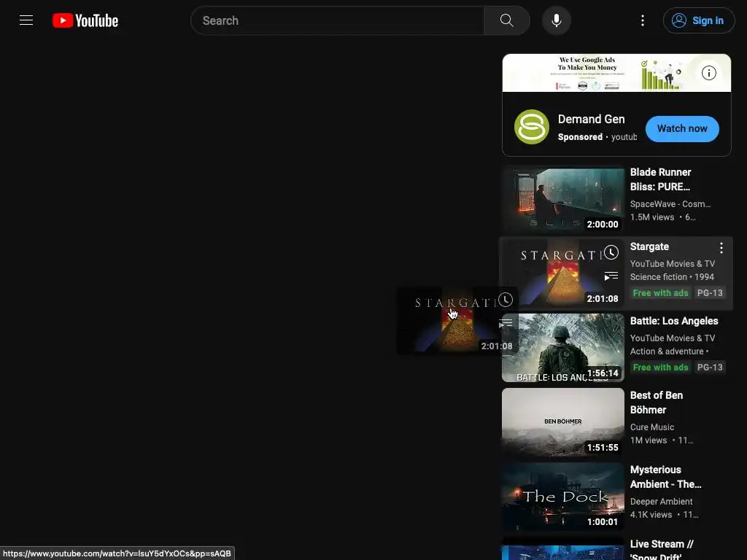Click the Demand Gen ad title
747x560 pixels.
(591, 119)
